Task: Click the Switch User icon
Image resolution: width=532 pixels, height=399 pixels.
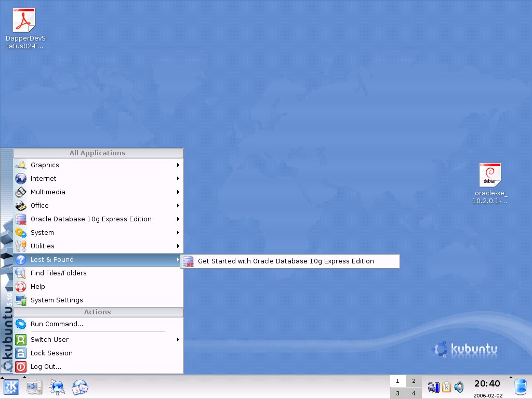Action: [x=21, y=340]
